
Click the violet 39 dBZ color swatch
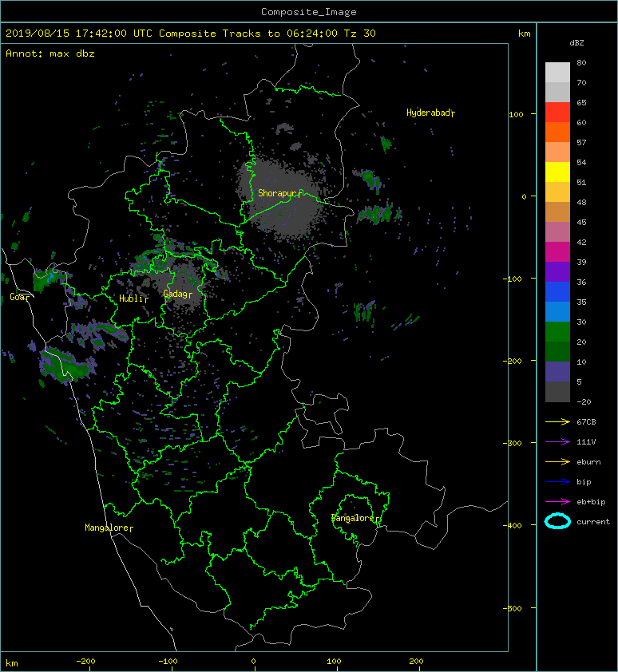557,271
